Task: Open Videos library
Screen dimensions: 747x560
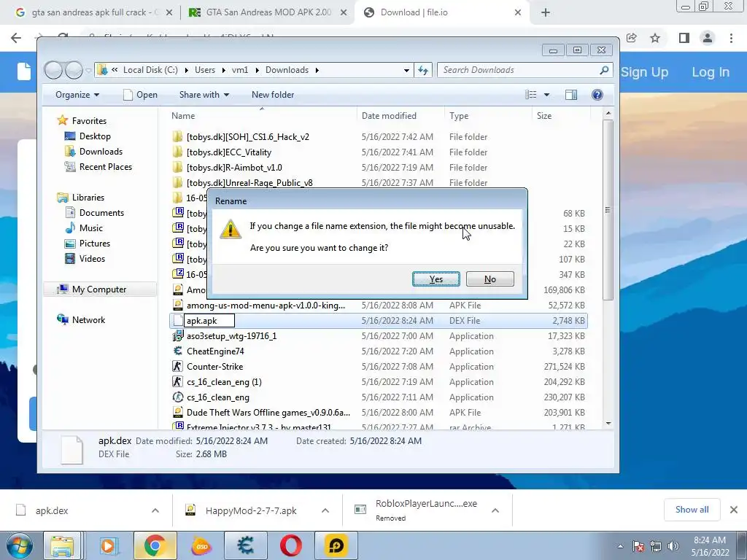Action: [x=92, y=259]
